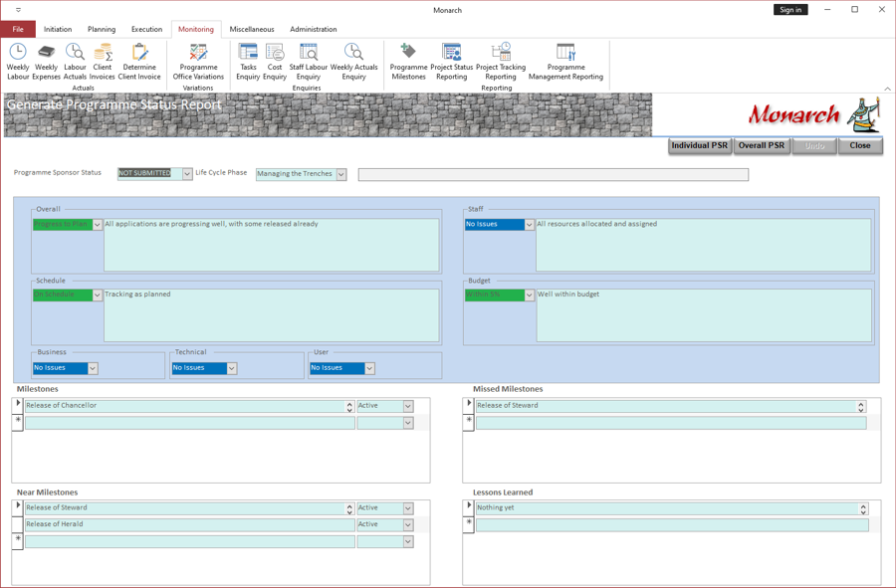896x588 pixels.
Task: Collapse the ribbon with the chevron
Action: [x=887, y=89]
